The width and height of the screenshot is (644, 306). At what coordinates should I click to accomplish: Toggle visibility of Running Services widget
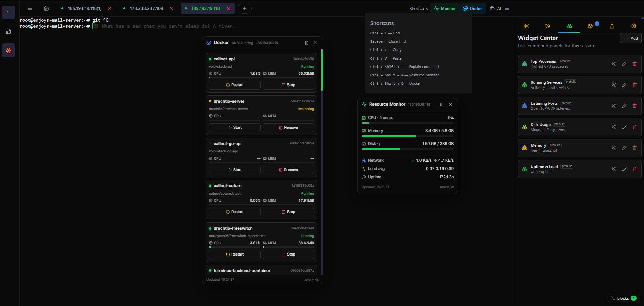coord(614,85)
